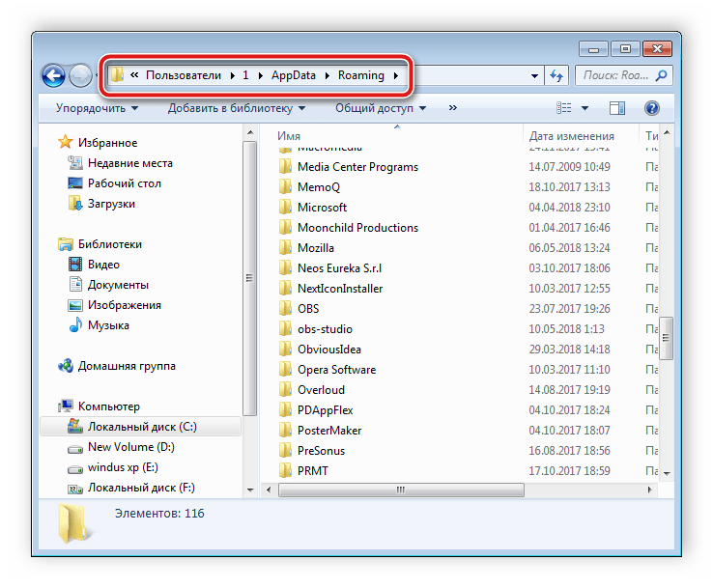Click the Рабочий стол icon

click(75, 183)
